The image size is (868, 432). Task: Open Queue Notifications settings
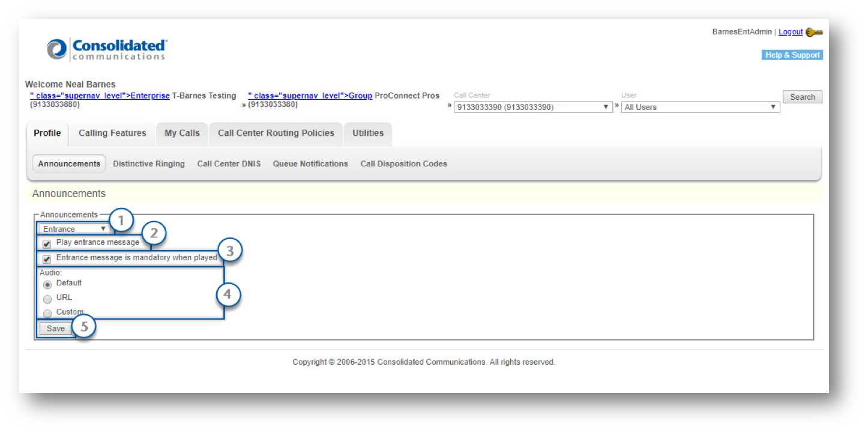(x=310, y=164)
